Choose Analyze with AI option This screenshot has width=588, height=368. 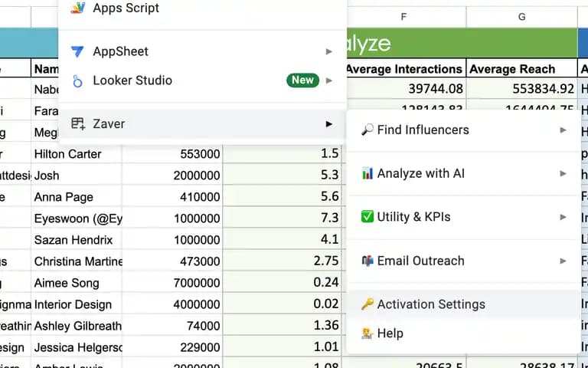click(463, 173)
